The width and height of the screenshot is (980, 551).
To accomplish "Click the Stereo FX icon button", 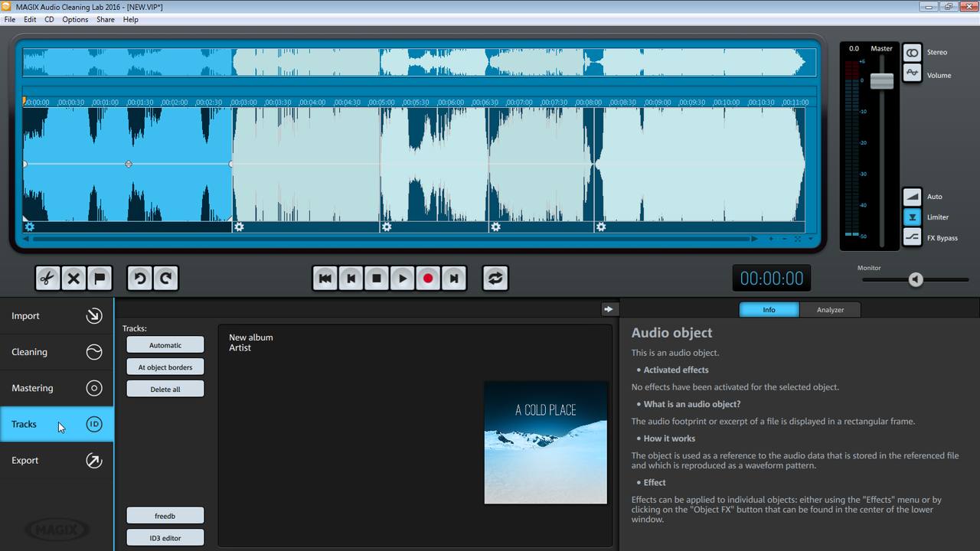I will (x=912, y=53).
